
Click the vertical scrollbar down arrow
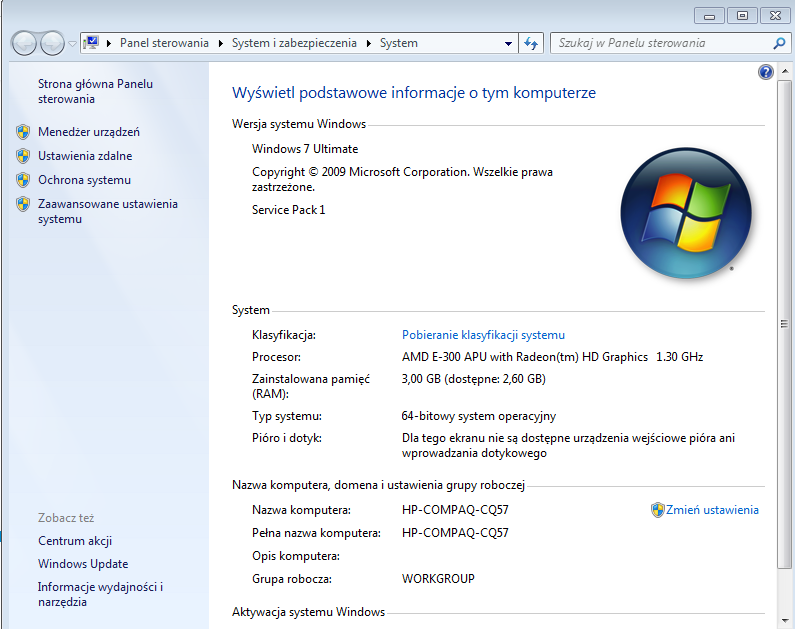click(x=786, y=621)
